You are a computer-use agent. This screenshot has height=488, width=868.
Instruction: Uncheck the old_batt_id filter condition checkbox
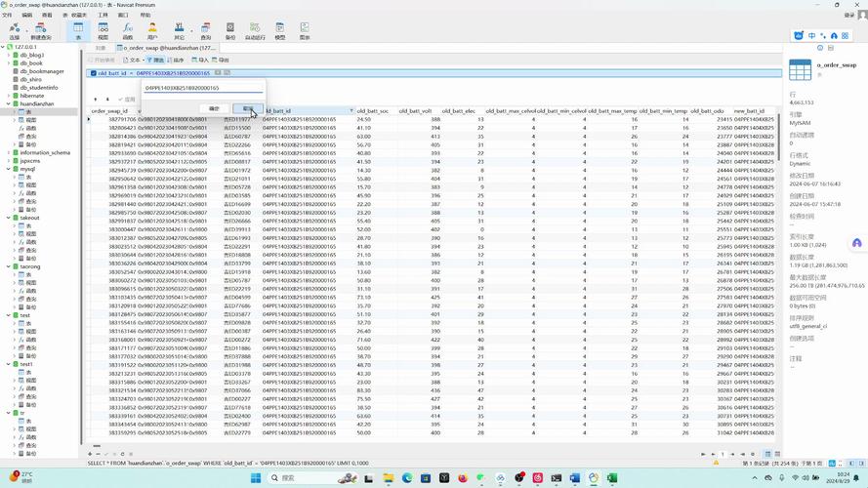94,73
